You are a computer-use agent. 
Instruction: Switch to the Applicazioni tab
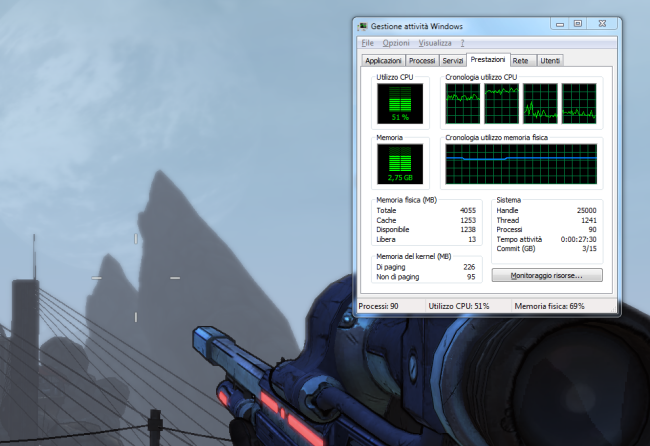coord(383,61)
